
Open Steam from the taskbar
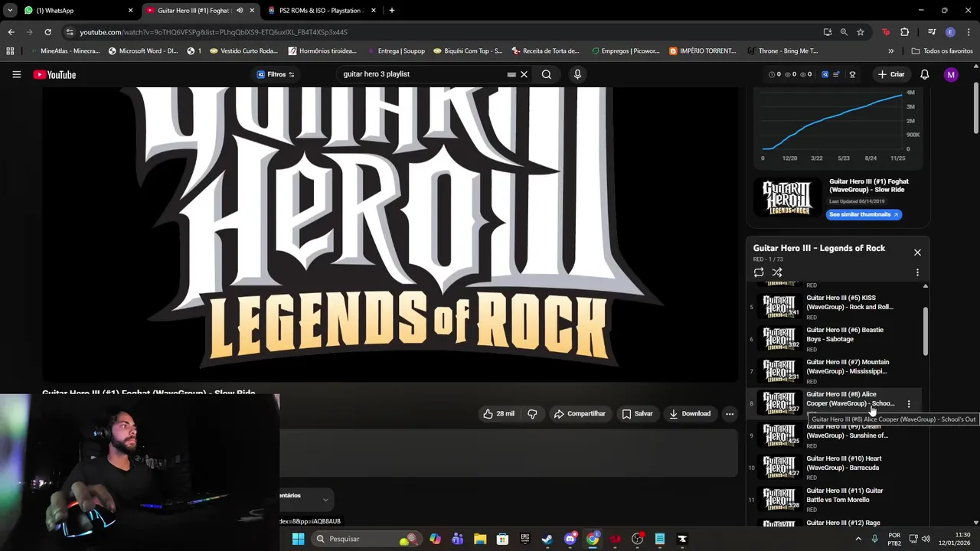click(547, 539)
